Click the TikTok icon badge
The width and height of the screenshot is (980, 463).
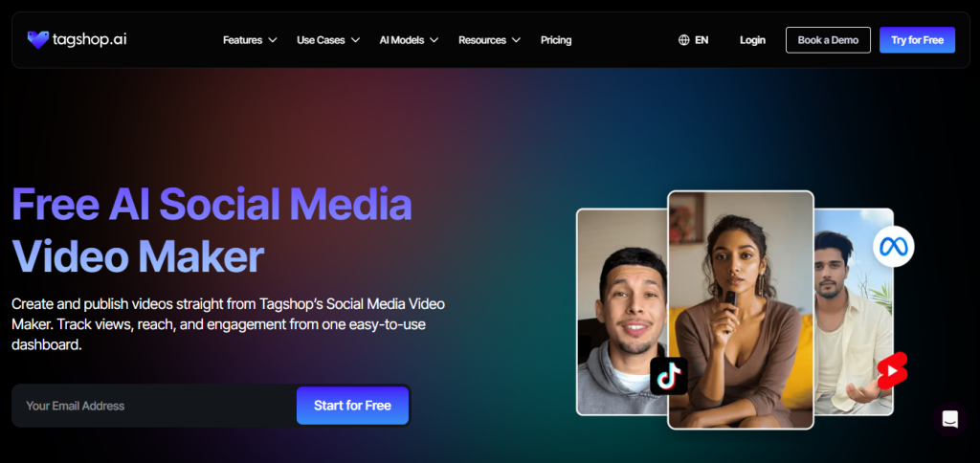669,375
